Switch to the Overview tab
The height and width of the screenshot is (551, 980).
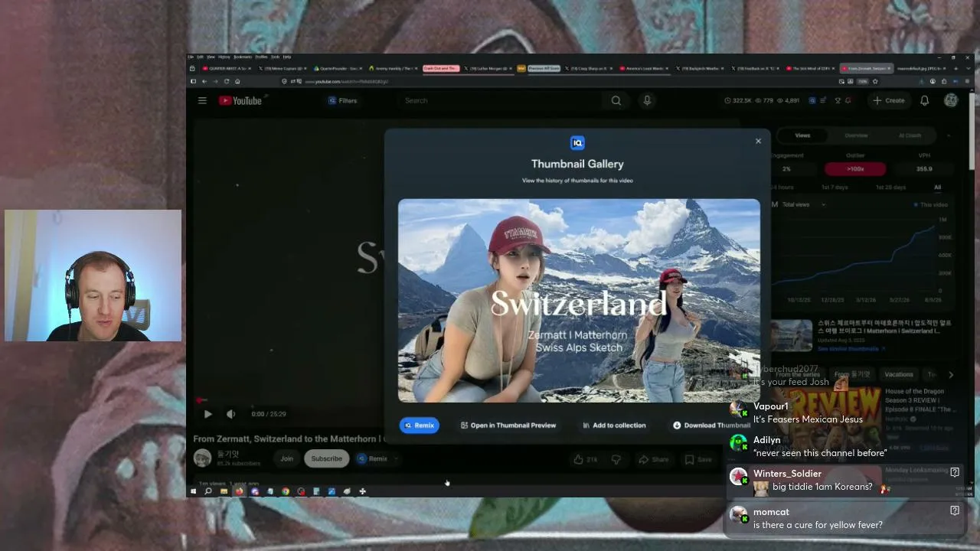click(856, 135)
